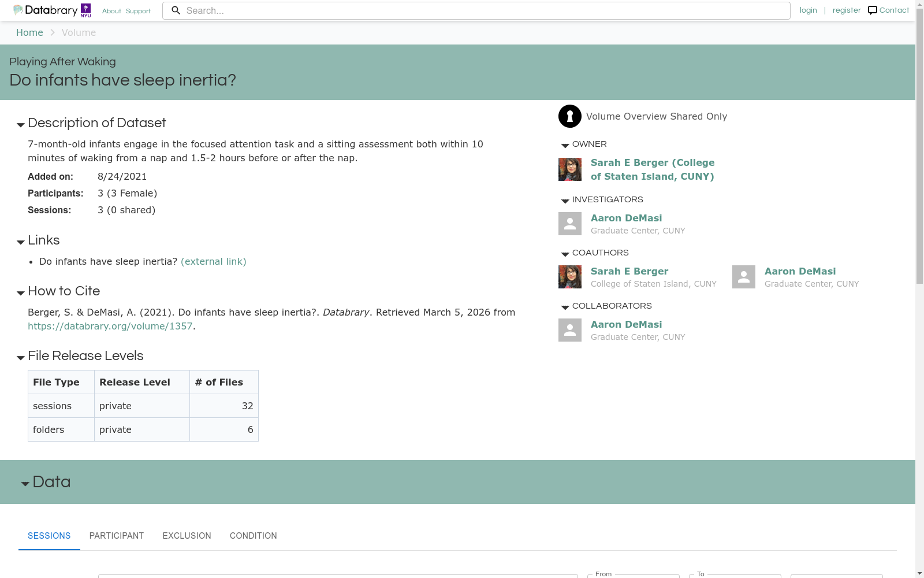Viewport: 924px width, 578px height.
Task: Collapse the OWNER list
Action: [565, 146]
